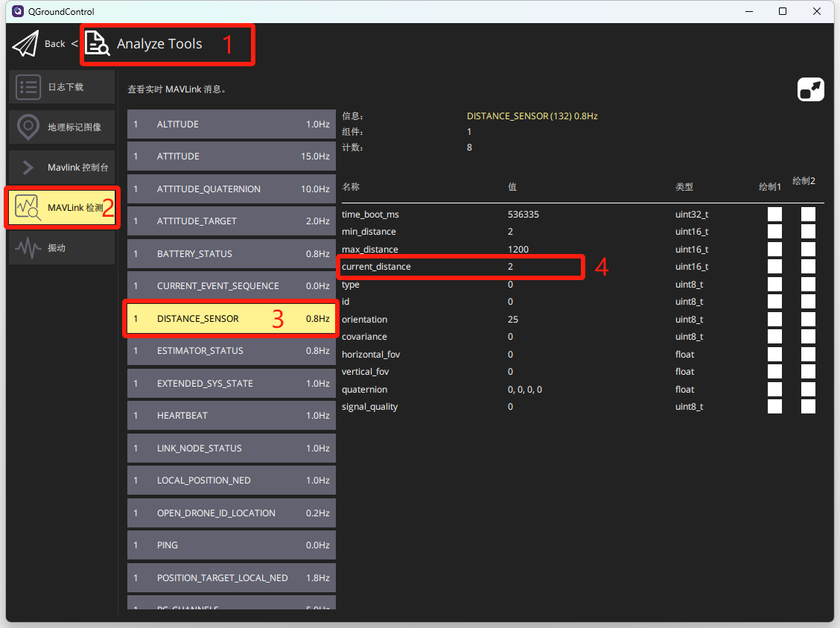Screen dimensions: 840x628
Task: Select the BATTERY_STATUS message
Action: click(232, 254)
